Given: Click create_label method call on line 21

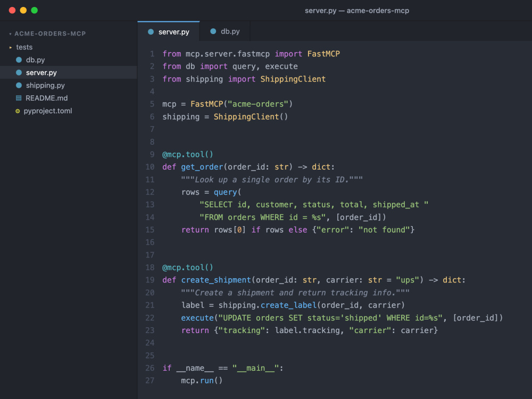Looking at the screenshot, I should click(x=288, y=305).
